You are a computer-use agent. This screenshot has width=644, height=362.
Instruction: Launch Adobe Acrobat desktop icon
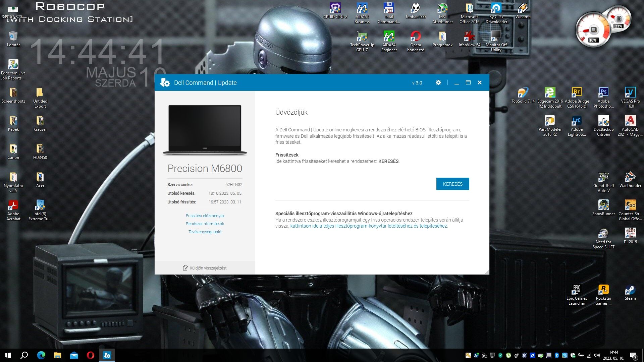click(x=13, y=210)
